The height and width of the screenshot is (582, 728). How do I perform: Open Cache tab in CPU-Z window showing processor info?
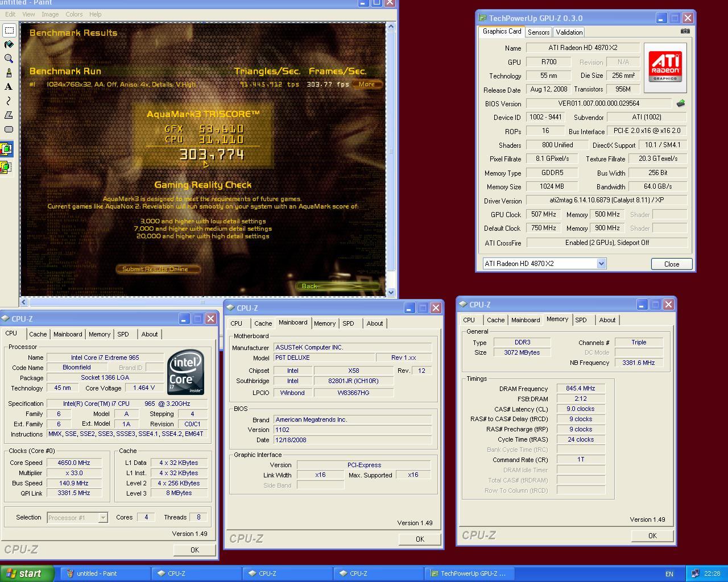[38, 334]
